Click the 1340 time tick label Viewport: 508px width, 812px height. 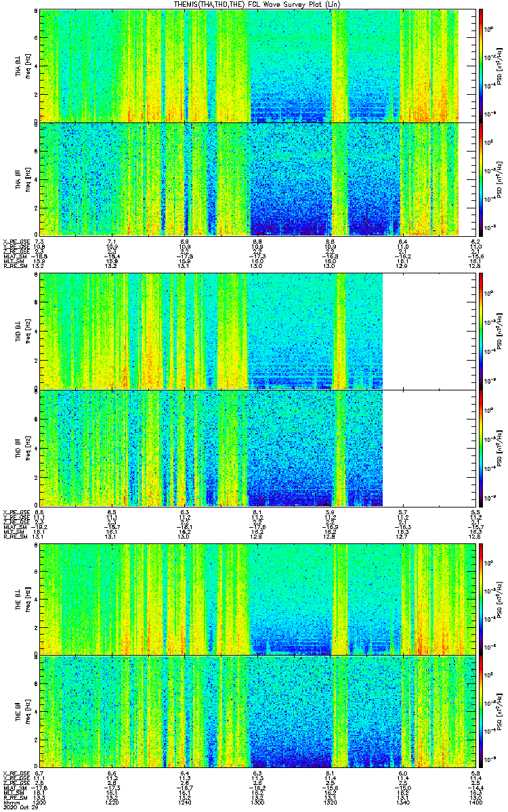click(402, 804)
